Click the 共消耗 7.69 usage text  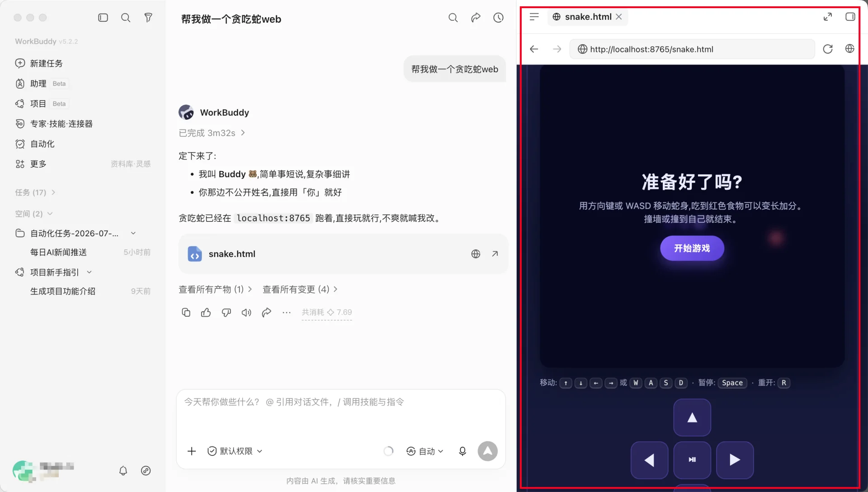click(326, 312)
